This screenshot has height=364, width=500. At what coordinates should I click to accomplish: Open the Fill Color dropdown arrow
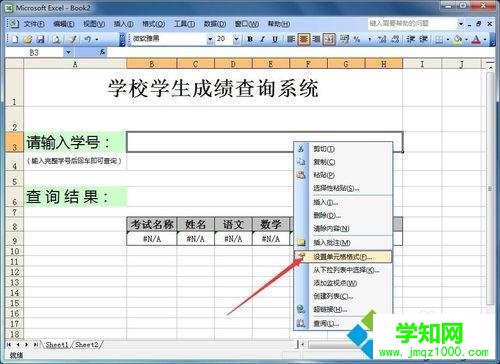[x=466, y=40]
